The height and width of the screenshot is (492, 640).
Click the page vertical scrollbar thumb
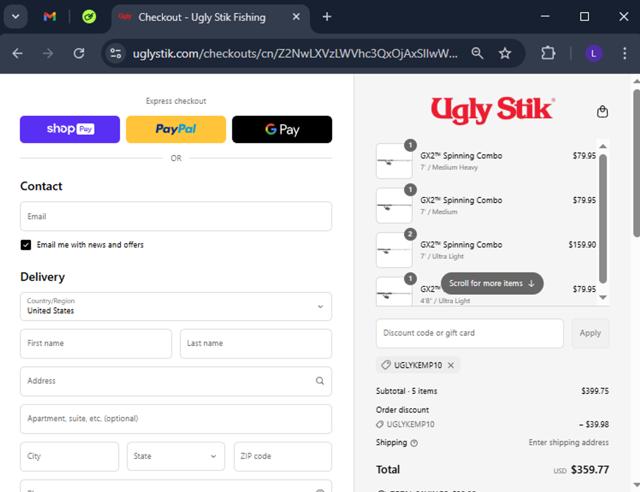pos(636,163)
